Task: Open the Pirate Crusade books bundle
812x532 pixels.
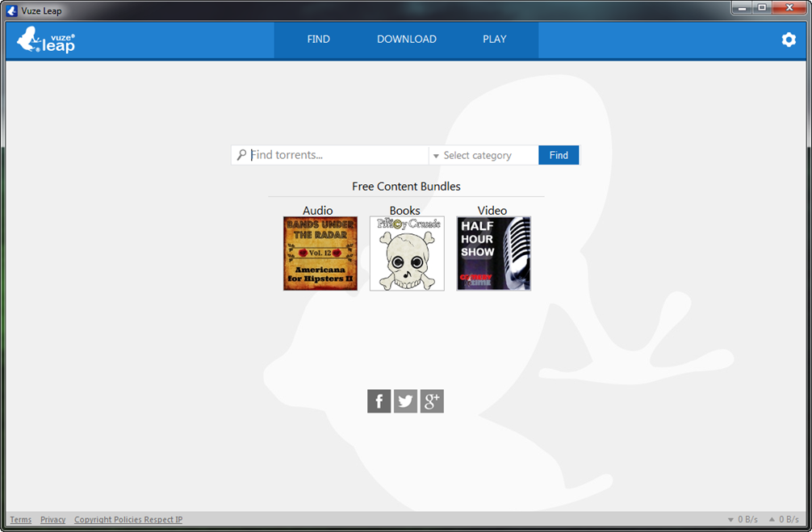Action: (x=407, y=253)
